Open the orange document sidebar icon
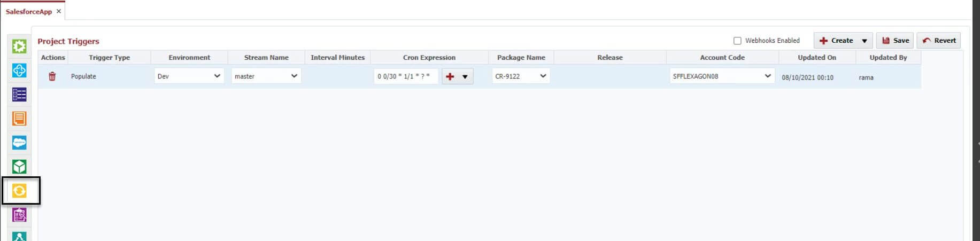980x241 pixels. click(x=19, y=119)
